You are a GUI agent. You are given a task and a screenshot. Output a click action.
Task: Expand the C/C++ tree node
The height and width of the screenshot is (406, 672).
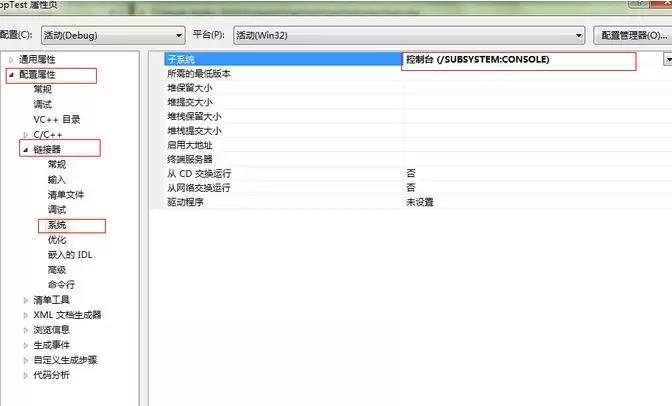(x=26, y=134)
